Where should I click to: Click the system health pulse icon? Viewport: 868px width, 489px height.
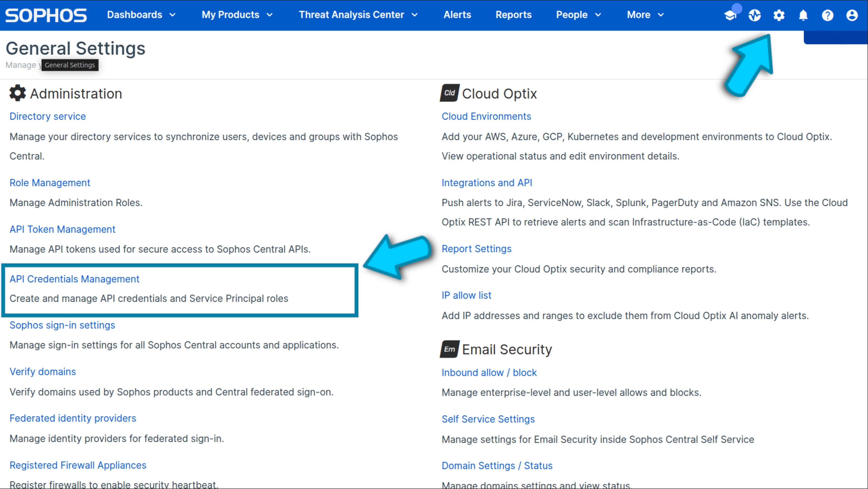pyautogui.click(x=754, y=16)
